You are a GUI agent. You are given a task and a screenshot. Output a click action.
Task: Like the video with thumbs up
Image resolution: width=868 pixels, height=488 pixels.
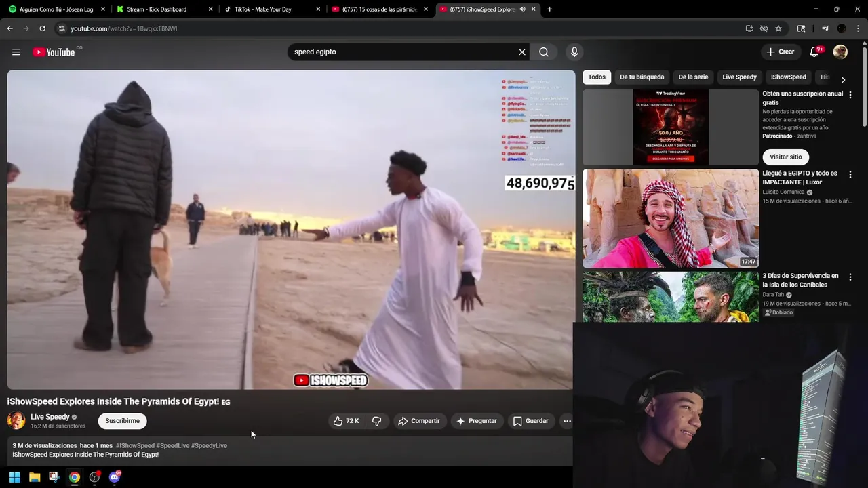coord(347,421)
